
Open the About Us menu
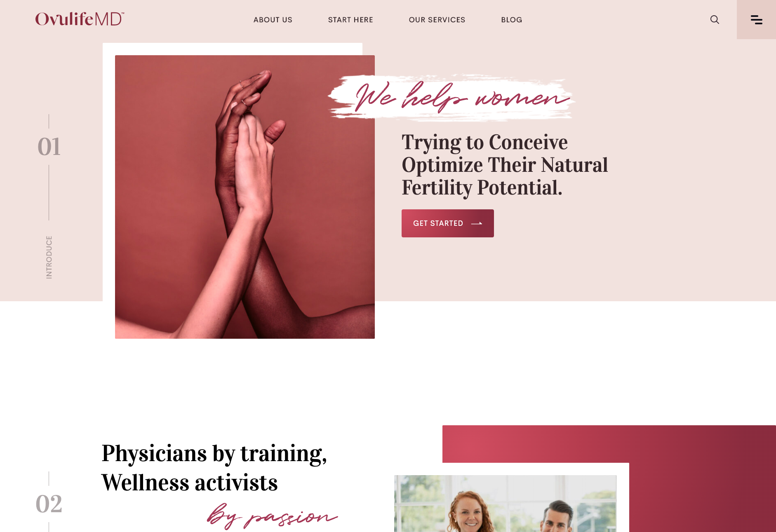[x=273, y=20]
